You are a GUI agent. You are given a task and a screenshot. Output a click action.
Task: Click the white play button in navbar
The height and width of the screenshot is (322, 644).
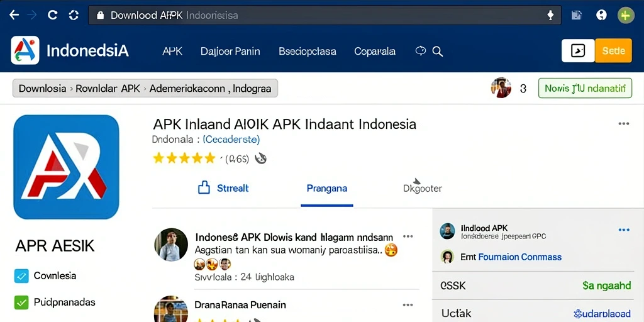(578, 51)
